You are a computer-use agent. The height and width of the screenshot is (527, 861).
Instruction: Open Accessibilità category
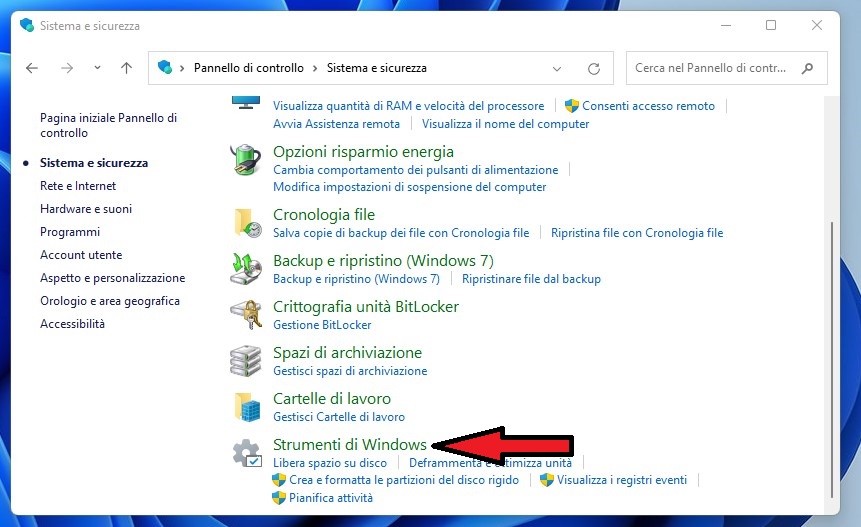72,324
